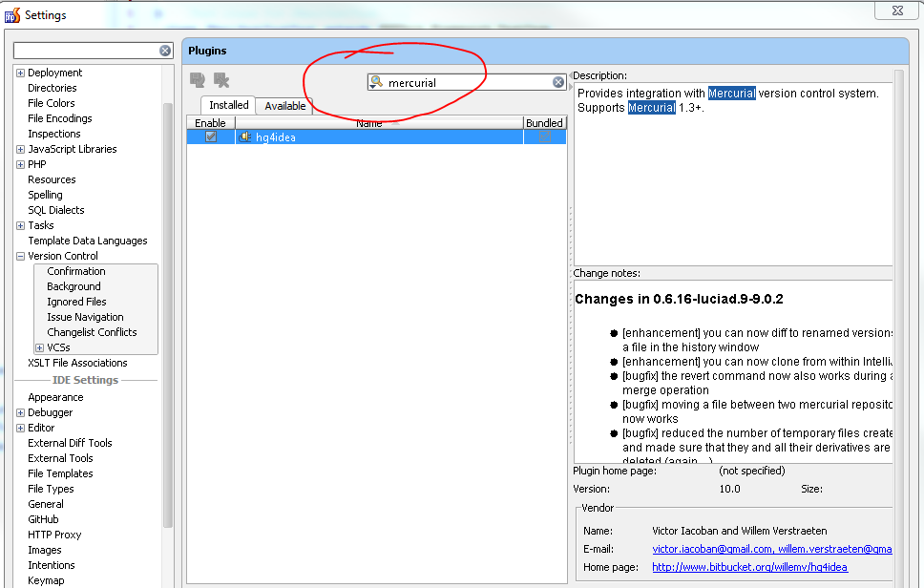Collapse the Version Control node

[x=21, y=256]
